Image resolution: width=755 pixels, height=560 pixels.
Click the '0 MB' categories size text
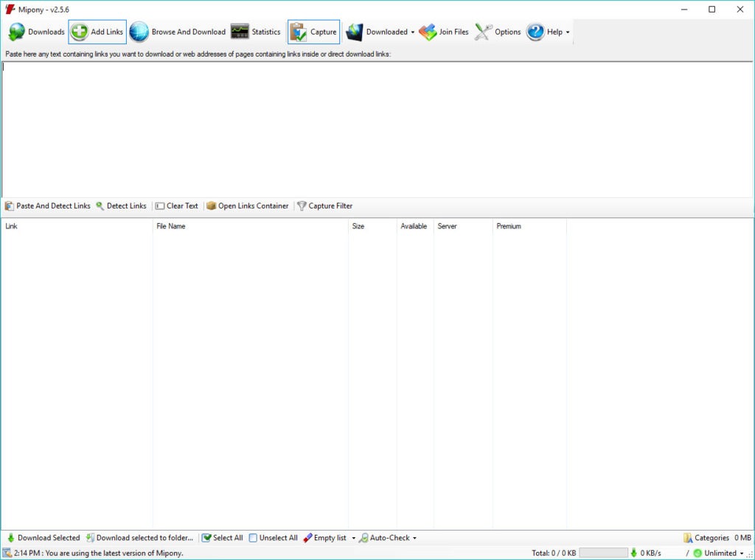coord(742,538)
